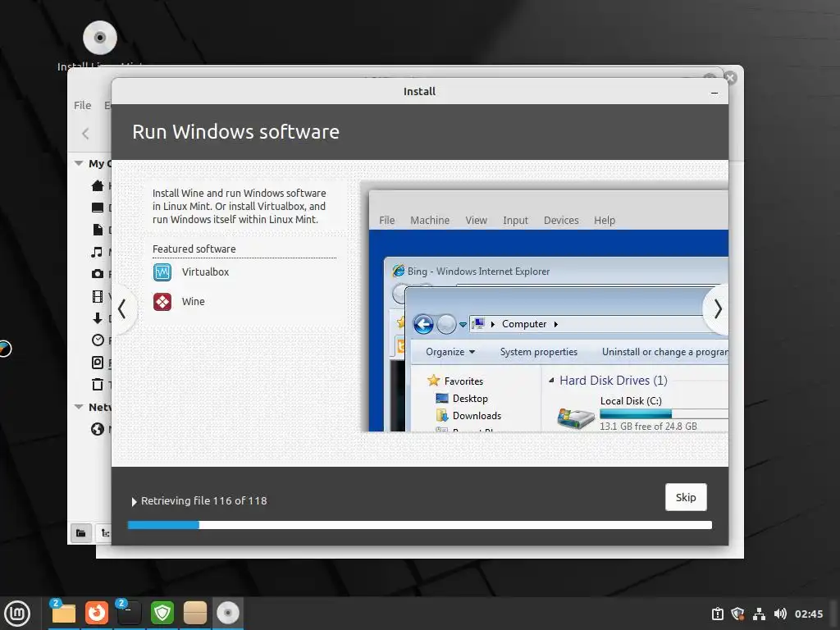
Task: Open the Network globe icon in file manager sidebar
Action: point(98,429)
